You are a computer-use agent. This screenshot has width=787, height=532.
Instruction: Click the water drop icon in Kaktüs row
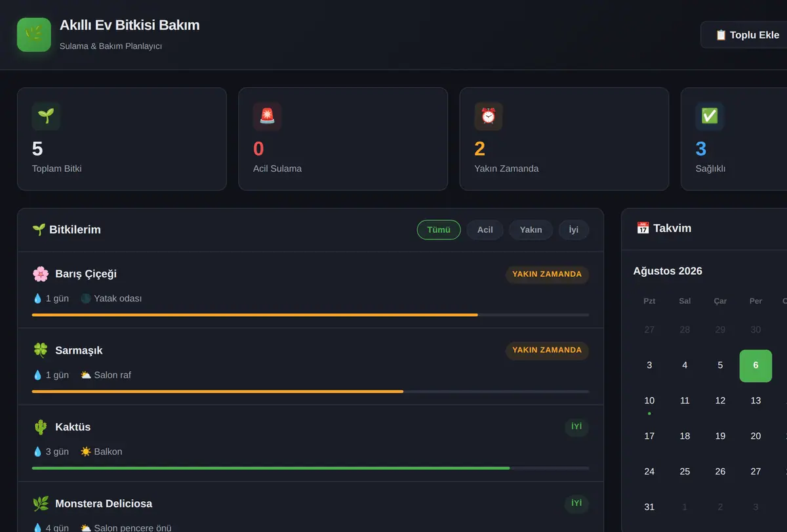37,452
